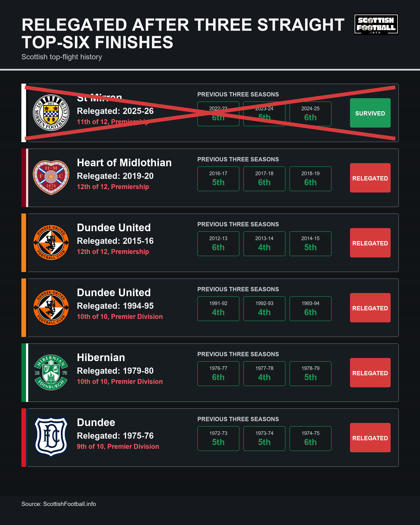Click the Dundee FC shield crest
Viewport: 420px width, 525px height.
click(x=51, y=437)
